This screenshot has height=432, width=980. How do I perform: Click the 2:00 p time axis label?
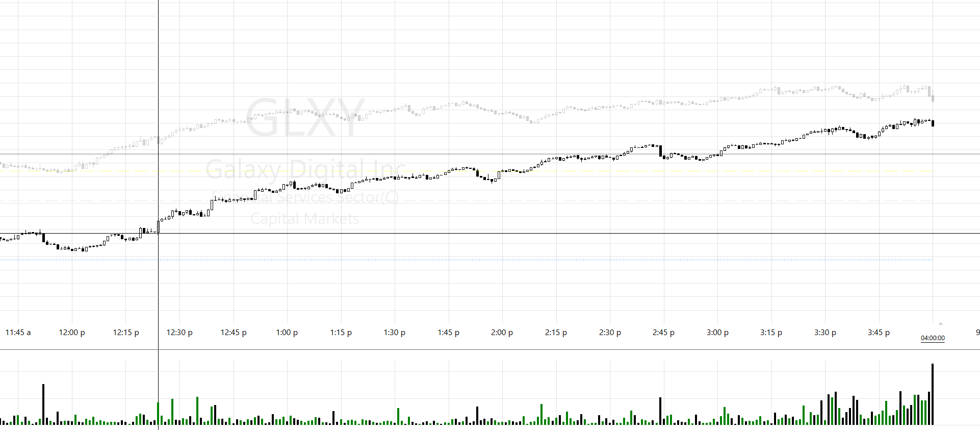click(x=502, y=333)
